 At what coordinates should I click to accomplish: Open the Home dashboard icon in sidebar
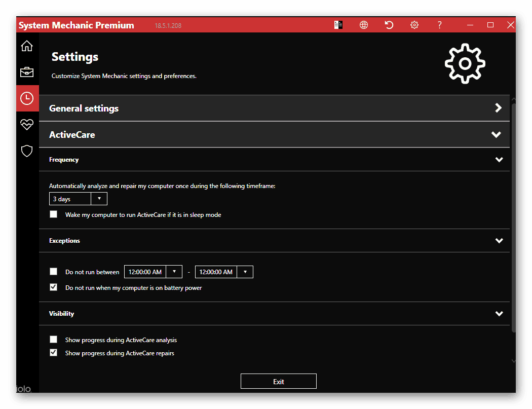[27, 46]
